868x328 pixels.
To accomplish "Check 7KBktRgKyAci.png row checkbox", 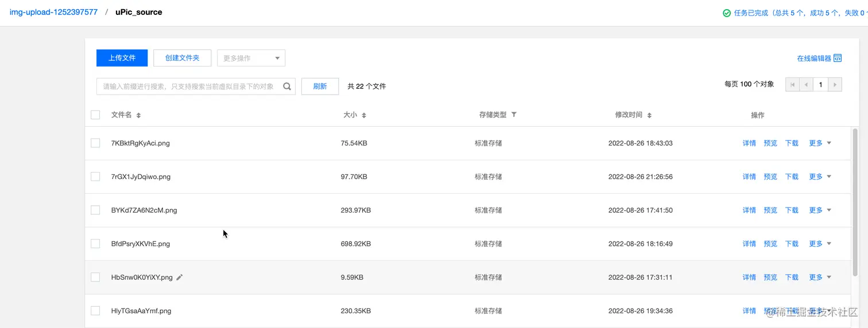I will [x=95, y=143].
